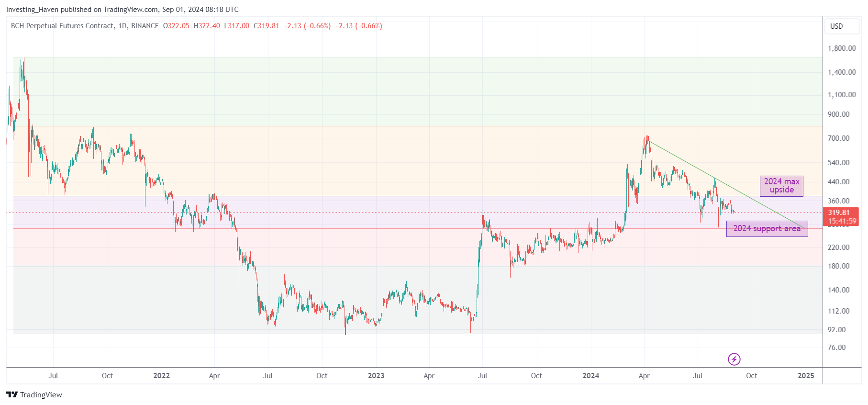Open the USD currency selector
Image resolution: width=868 pixels, height=405 pixels.
click(842, 26)
